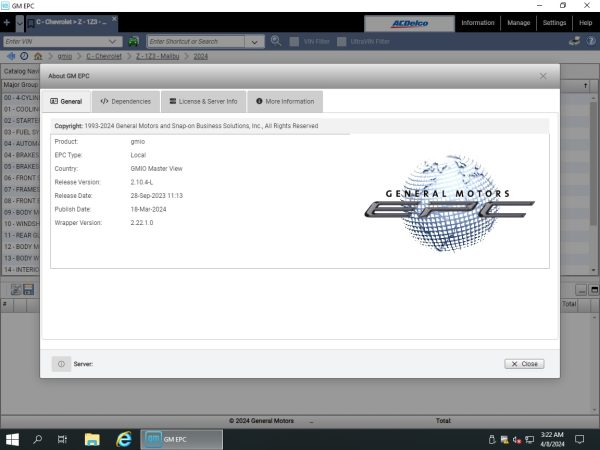Select the 10 - WINDSH major group row
The width and height of the screenshot is (600, 450).
click(x=21, y=223)
